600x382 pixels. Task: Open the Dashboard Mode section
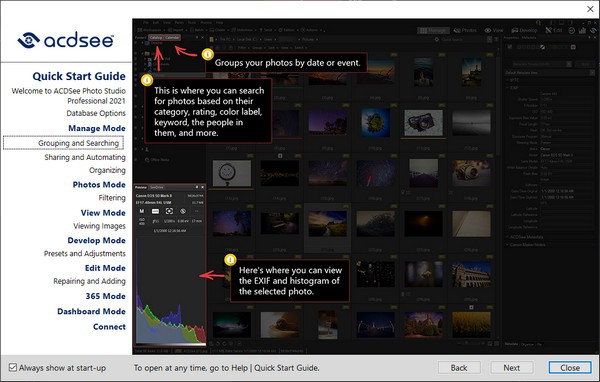[91, 312]
